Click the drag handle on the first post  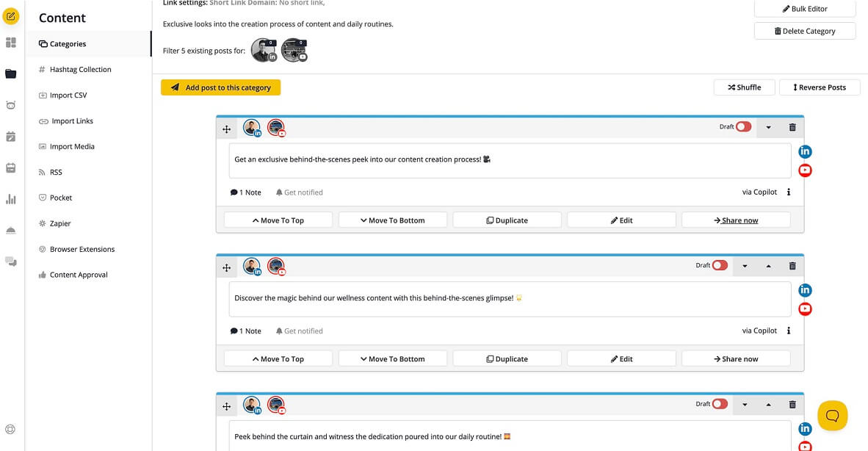point(227,129)
